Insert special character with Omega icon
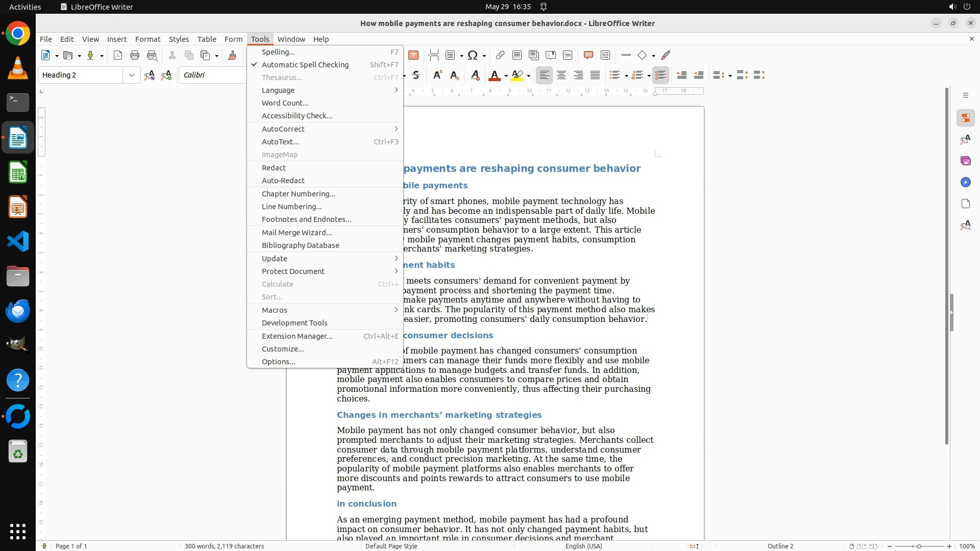The image size is (980, 551). pyautogui.click(x=473, y=55)
